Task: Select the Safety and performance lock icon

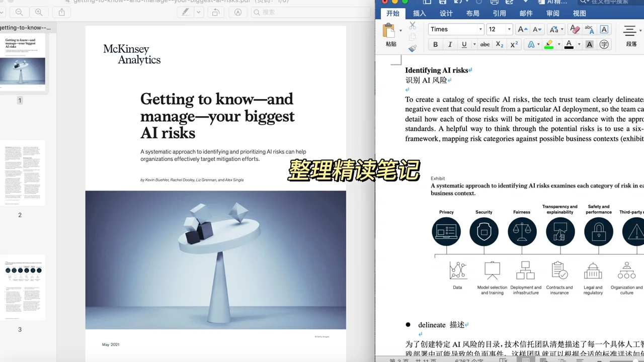Action: [599, 231]
